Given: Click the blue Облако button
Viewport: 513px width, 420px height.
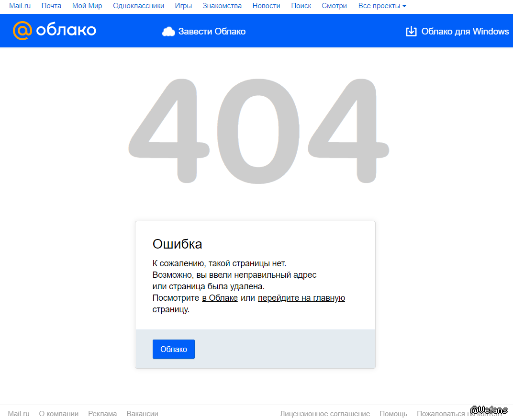Looking at the screenshot, I should [x=173, y=349].
